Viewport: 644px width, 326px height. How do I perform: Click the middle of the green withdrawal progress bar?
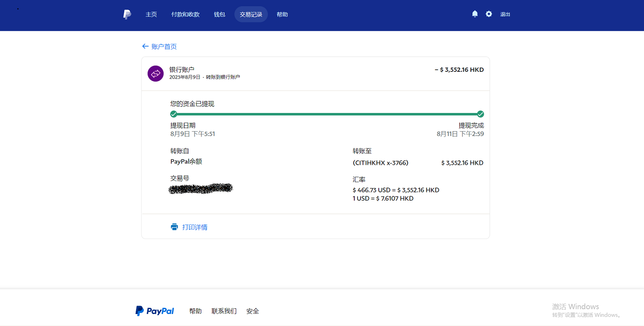(x=327, y=114)
